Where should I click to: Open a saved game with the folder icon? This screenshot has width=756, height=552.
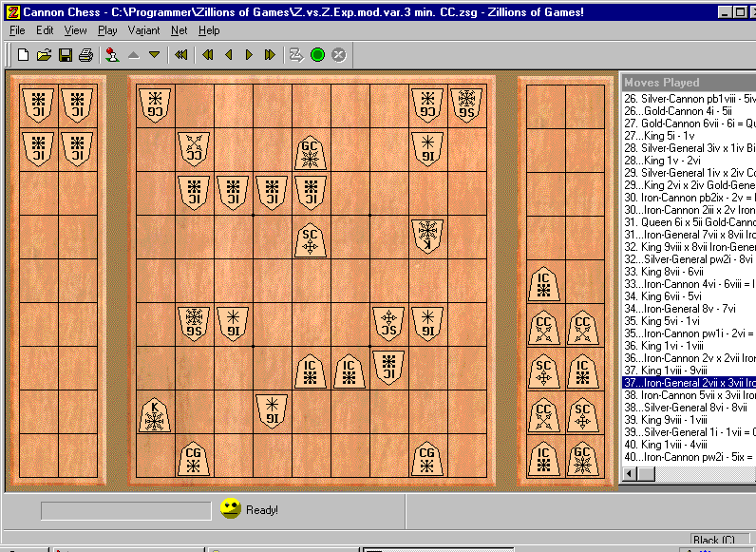coord(44,55)
